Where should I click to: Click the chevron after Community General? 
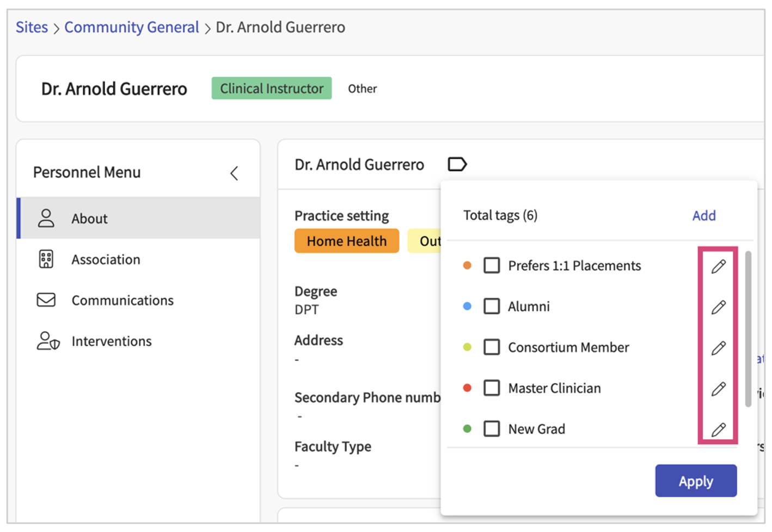(207, 28)
